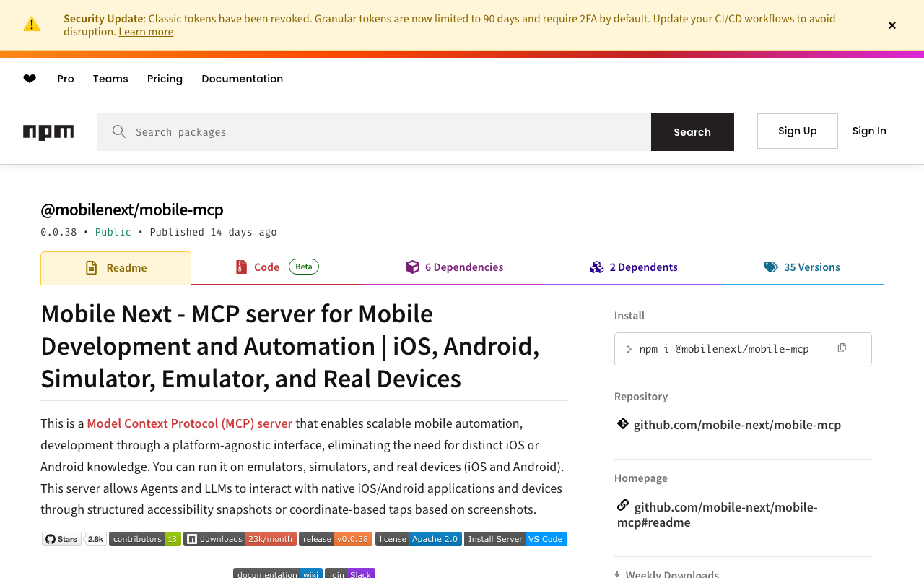Open the Readme tab
Image resolution: width=924 pixels, height=578 pixels.
tap(116, 268)
